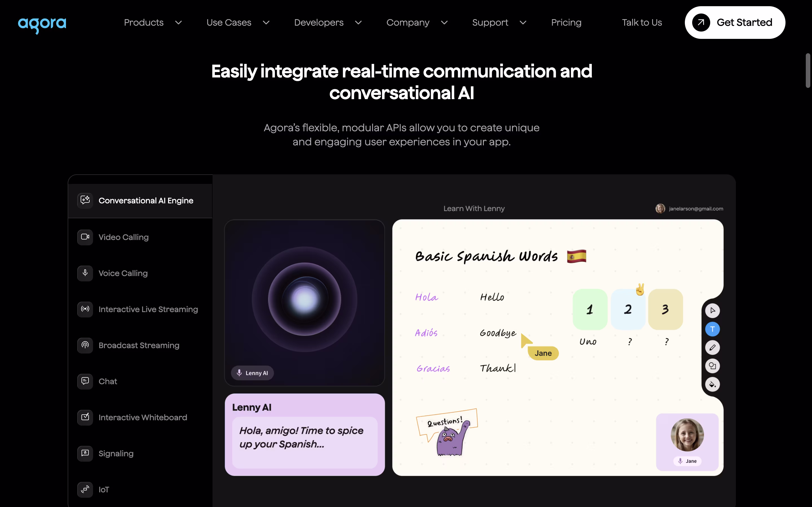Select the whiteboard paint bucket tool

pos(712,384)
